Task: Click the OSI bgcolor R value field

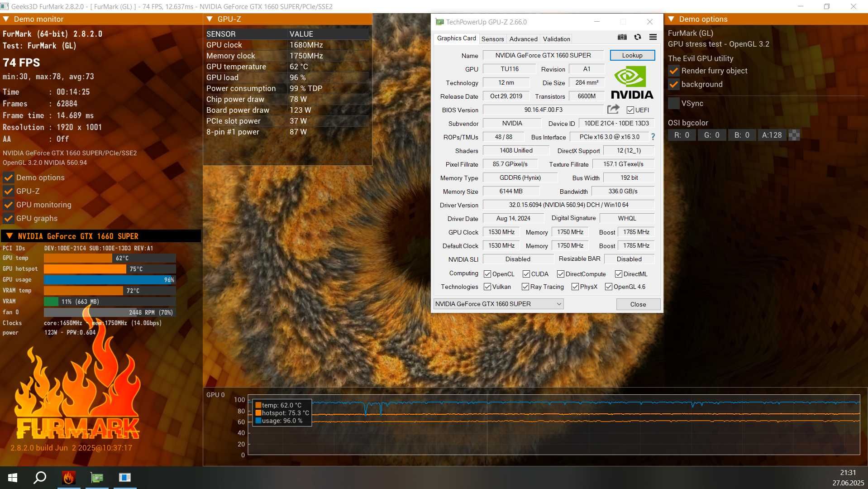Action: point(682,135)
